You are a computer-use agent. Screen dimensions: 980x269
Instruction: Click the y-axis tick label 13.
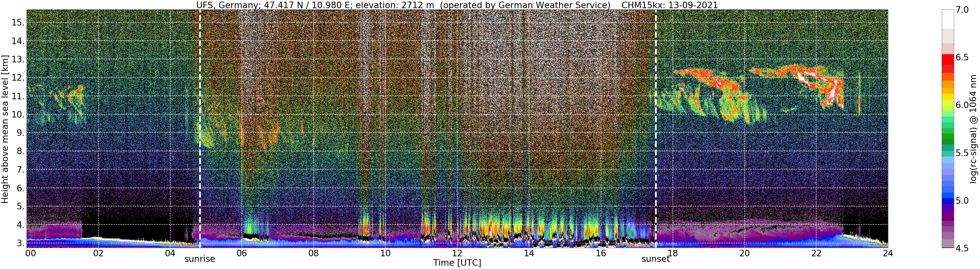[x=18, y=59]
